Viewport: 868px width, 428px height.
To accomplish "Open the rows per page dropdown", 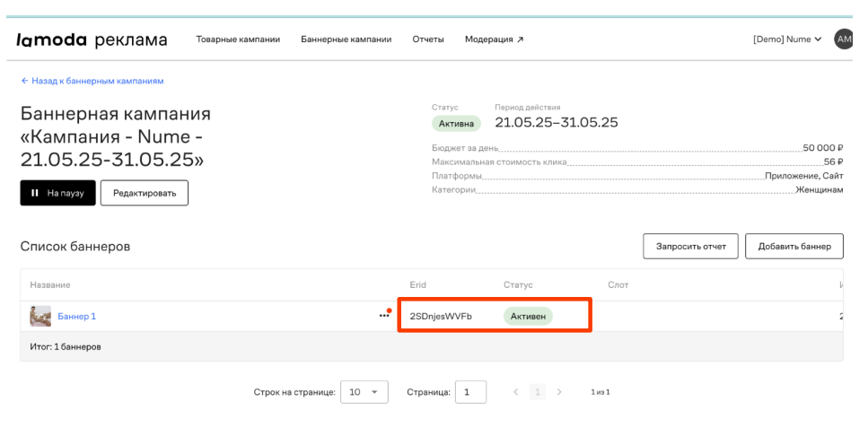I will click(x=364, y=392).
